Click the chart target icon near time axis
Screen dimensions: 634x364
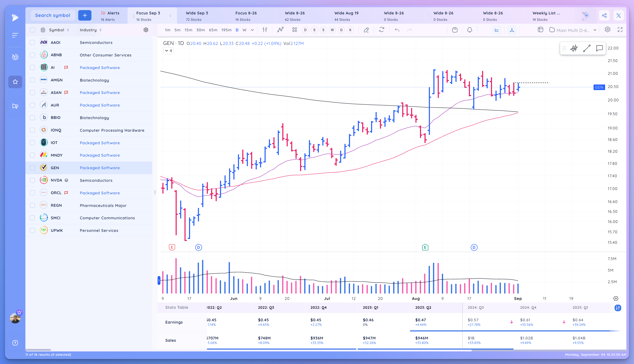pos(616,298)
